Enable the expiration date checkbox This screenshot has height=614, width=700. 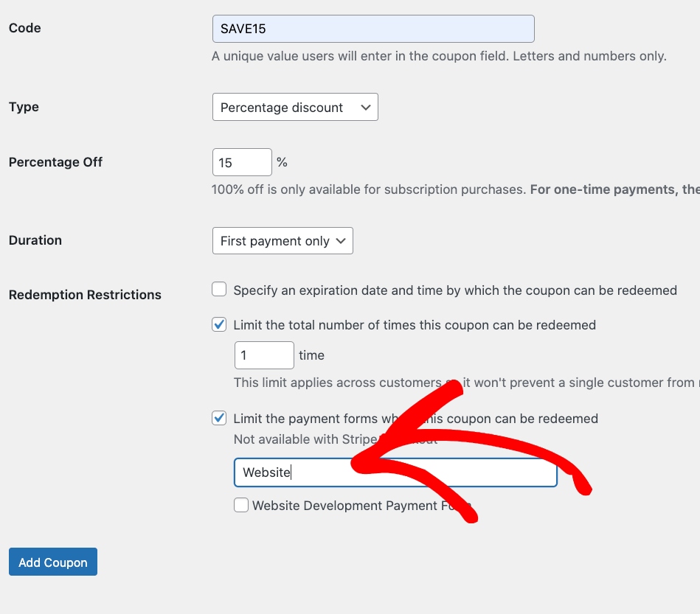click(x=219, y=290)
